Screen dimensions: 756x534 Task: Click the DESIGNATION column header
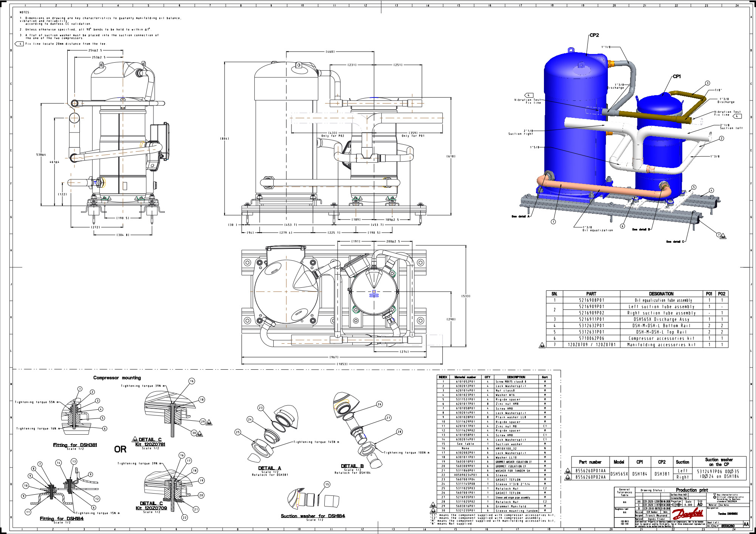(x=661, y=294)
